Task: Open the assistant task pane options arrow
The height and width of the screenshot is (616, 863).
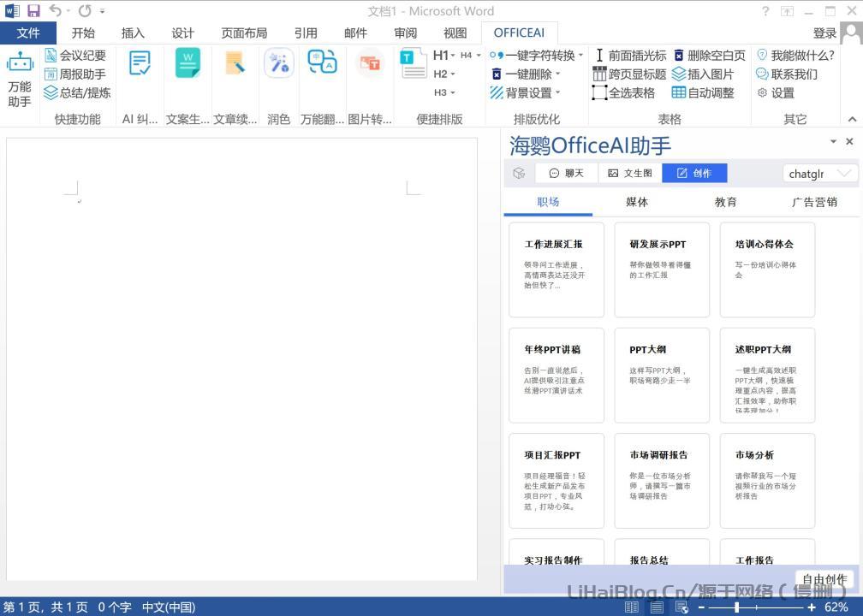Action: click(x=833, y=142)
